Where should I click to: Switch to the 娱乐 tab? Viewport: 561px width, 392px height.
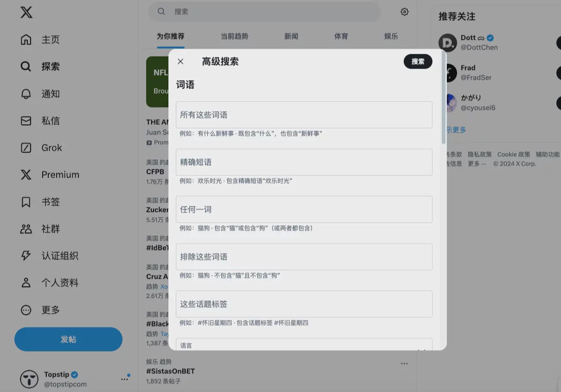(391, 36)
